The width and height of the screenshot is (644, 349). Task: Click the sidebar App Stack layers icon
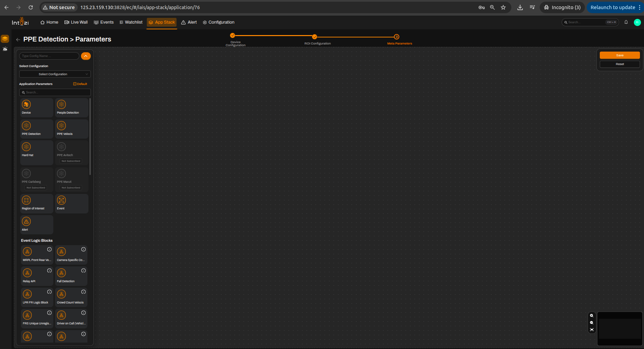[x=5, y=39]
